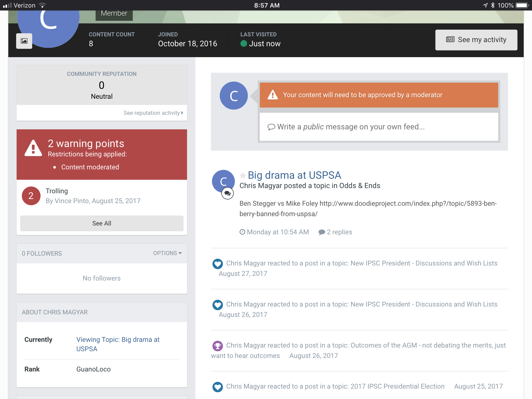This screenshot has height=399, width=532.
Task: Click the change profile photo image icon
Action: (24, 41)
